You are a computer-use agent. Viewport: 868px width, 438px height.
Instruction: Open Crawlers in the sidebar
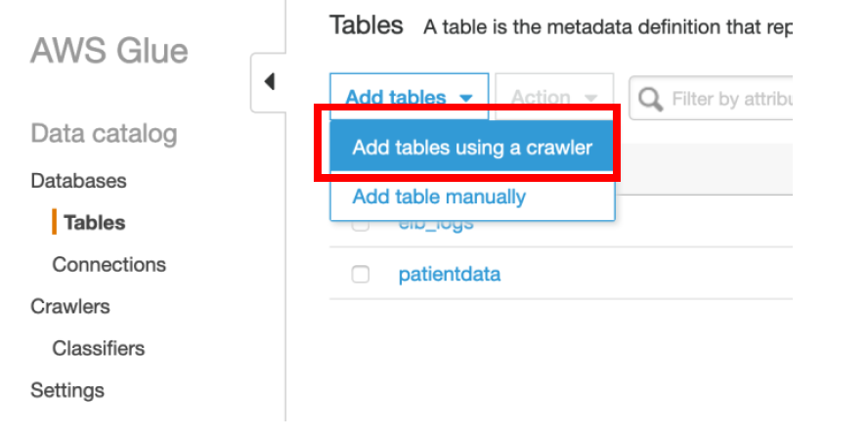pos(70,306)
